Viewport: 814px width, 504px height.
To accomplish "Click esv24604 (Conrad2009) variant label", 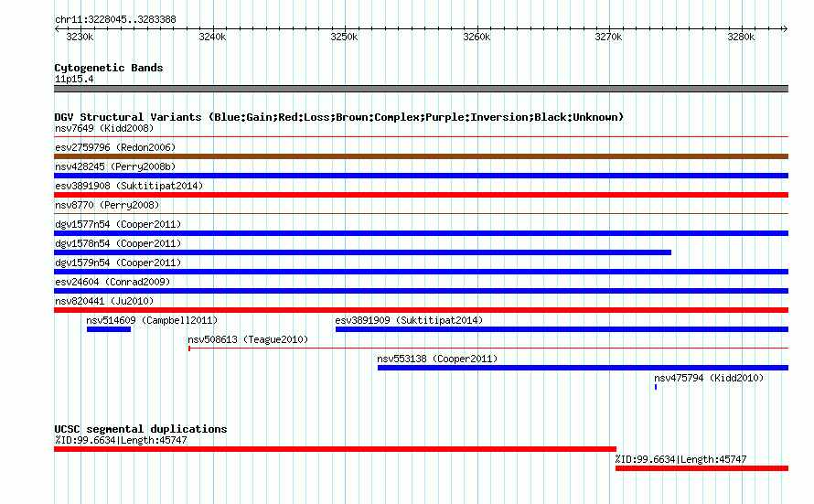I will coord(112,282).
